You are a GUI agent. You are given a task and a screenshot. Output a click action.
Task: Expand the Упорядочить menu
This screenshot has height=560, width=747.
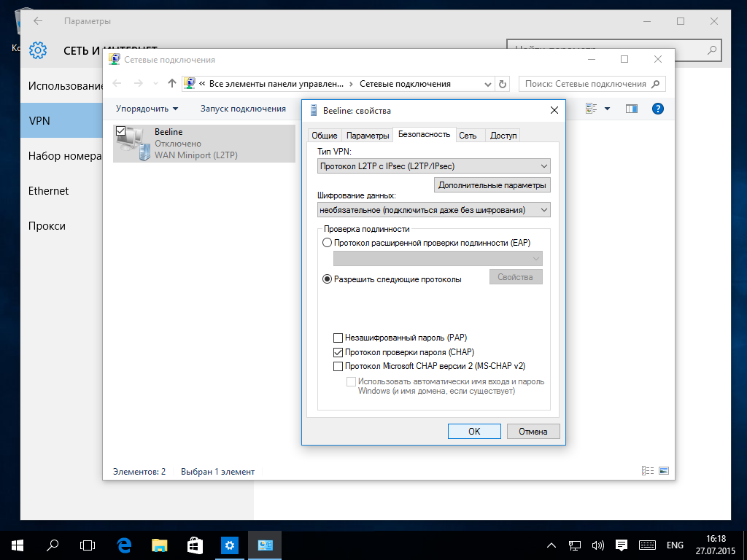pyautogui.click(x=147, y=109)
